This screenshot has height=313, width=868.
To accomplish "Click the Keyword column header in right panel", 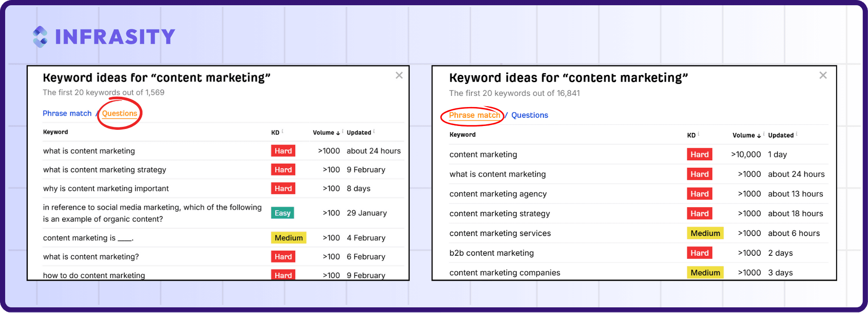I will (462, 135).
